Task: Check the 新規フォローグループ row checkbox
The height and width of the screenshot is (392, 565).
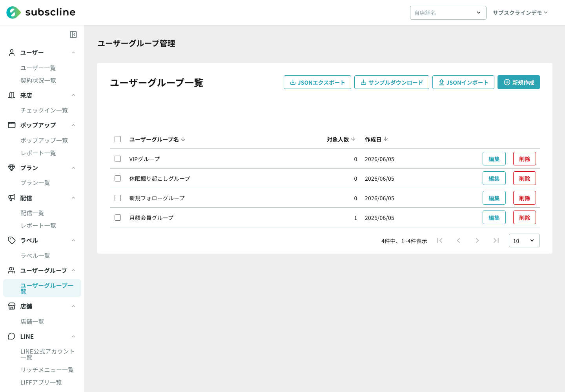Action: pos(118,198)
